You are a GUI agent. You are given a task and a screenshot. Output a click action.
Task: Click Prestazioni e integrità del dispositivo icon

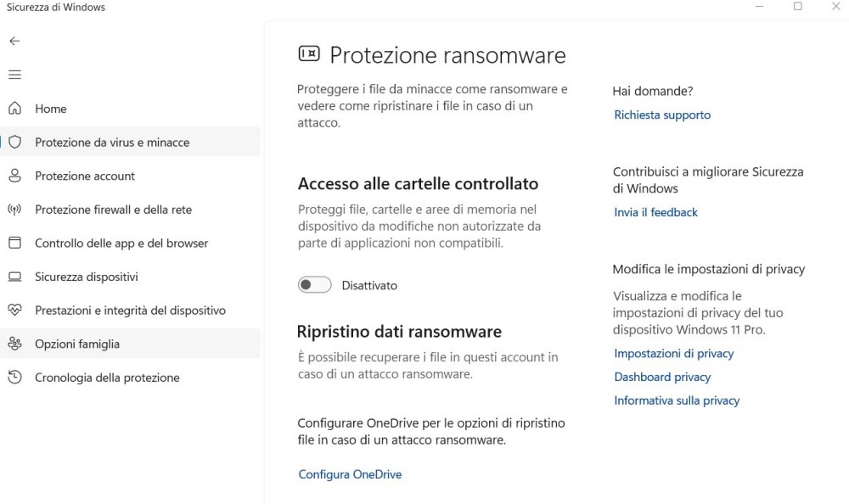14,310
